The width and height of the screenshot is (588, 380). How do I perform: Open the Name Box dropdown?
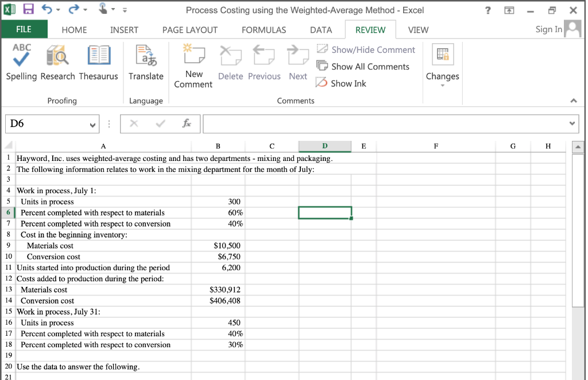(x=92, y=125)
